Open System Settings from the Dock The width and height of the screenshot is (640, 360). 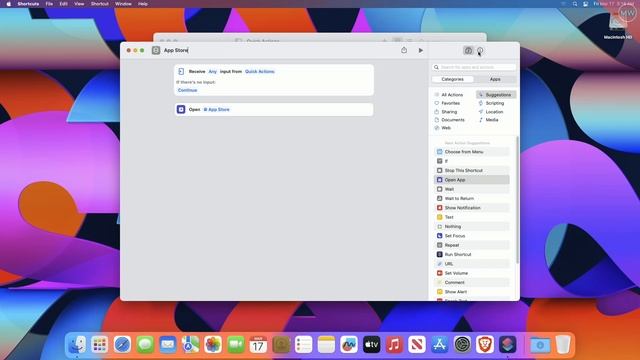coord(462,345)
